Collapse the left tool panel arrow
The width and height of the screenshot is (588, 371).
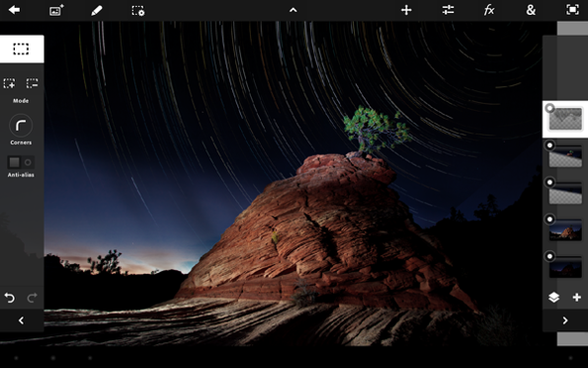[x=22, y=321]
